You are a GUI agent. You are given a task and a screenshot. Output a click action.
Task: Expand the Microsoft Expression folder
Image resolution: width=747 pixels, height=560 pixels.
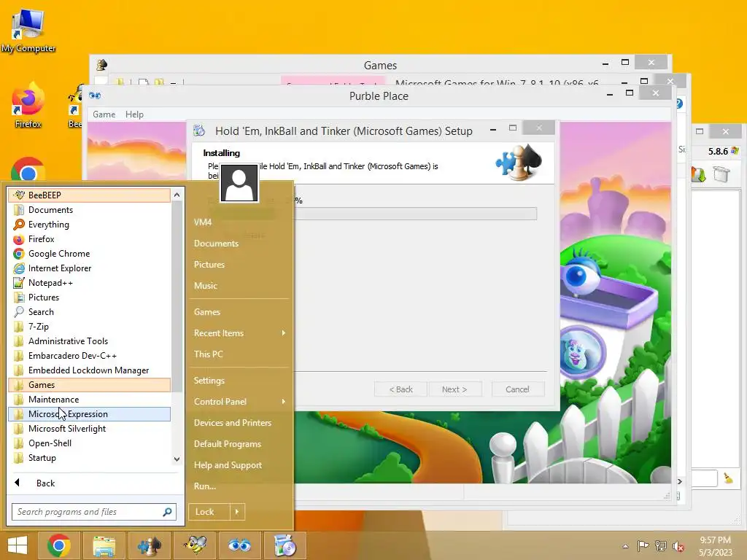(x=89, y=414)
